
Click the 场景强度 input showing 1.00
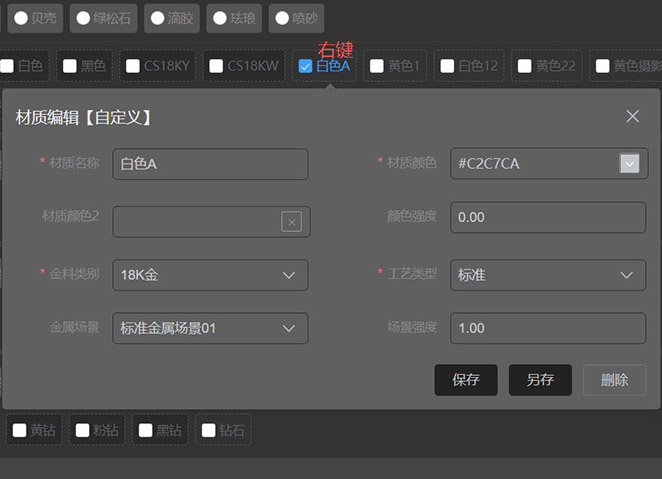548,328
